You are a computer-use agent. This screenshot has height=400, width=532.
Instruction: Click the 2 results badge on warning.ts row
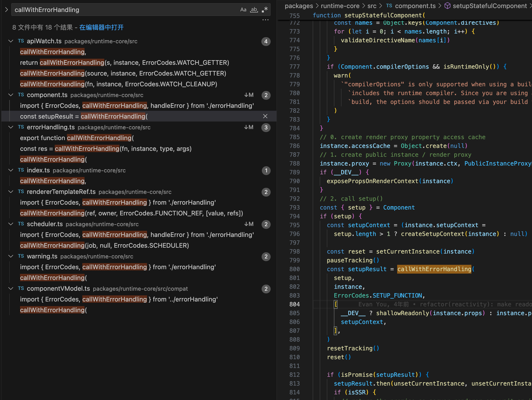coord(266,256)
